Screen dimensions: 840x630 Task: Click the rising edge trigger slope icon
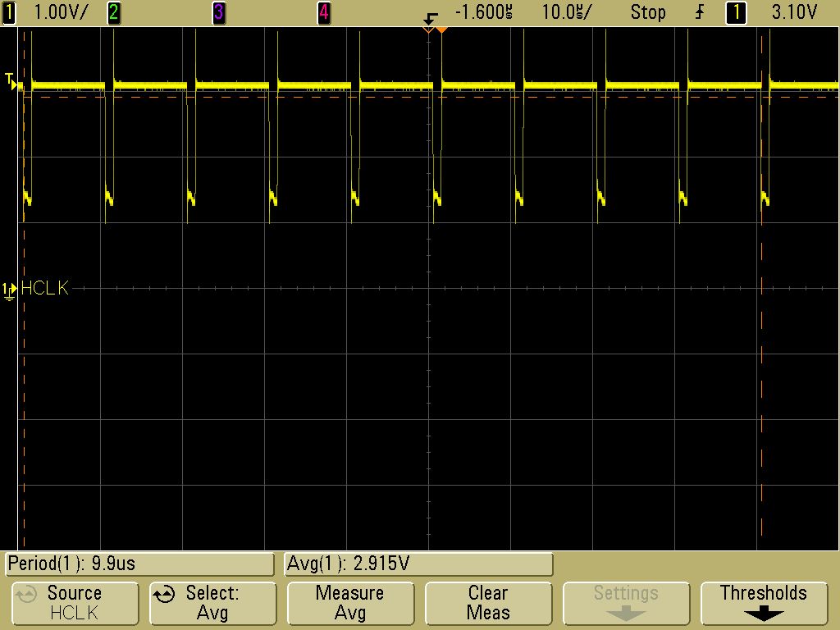click(700, 12)
